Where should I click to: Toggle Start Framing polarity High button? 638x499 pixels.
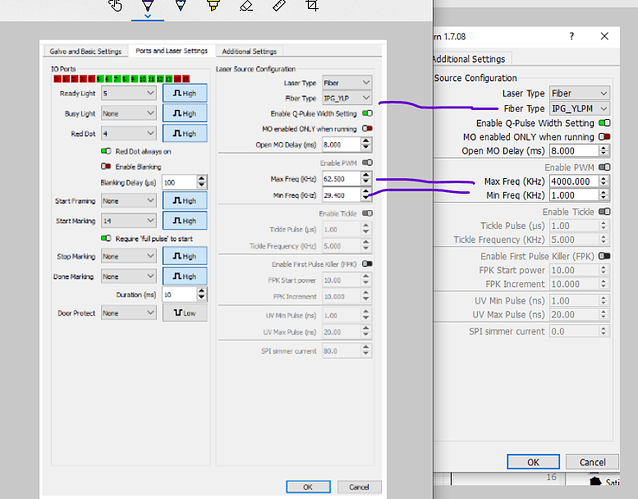(185, 200)
